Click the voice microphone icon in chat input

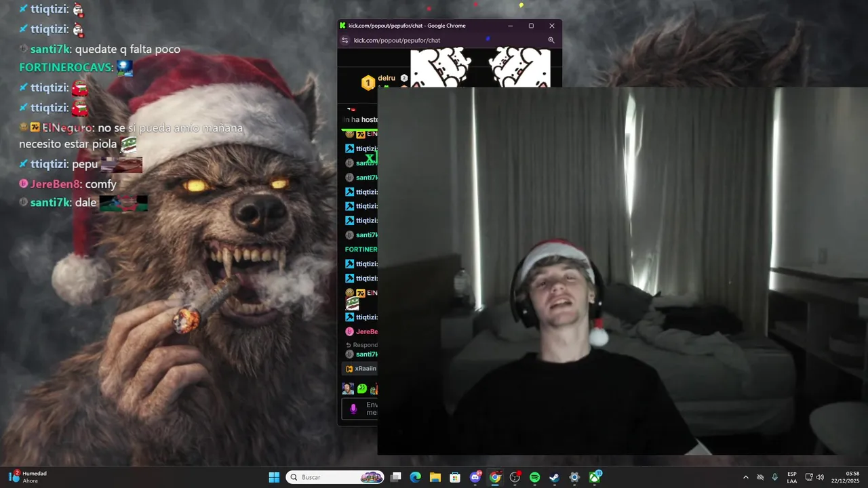[353, 409]
